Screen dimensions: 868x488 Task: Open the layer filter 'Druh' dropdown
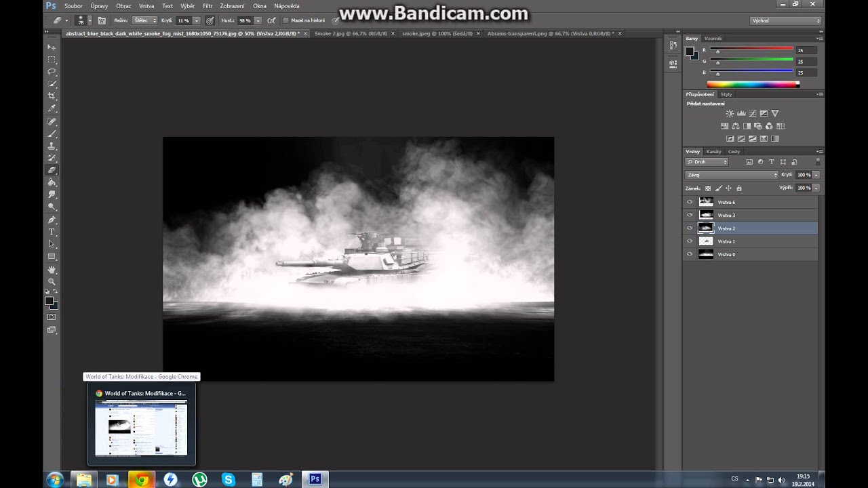pyautogui.click(x=707, y=162)
